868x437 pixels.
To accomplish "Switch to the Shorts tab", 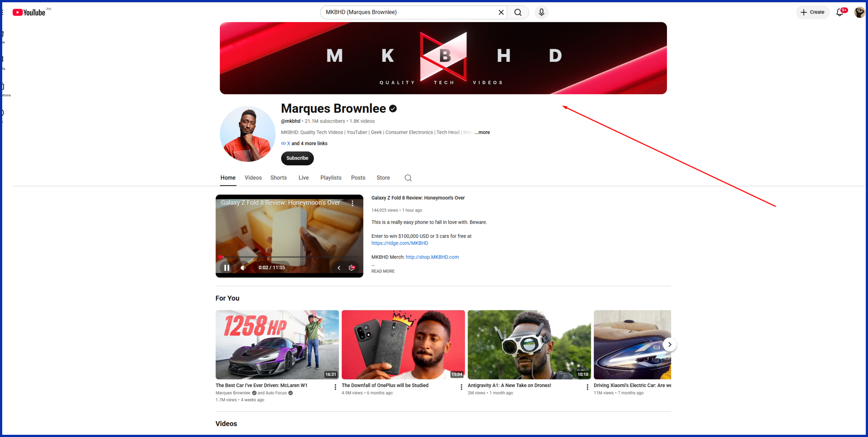I will click(278, 178).
